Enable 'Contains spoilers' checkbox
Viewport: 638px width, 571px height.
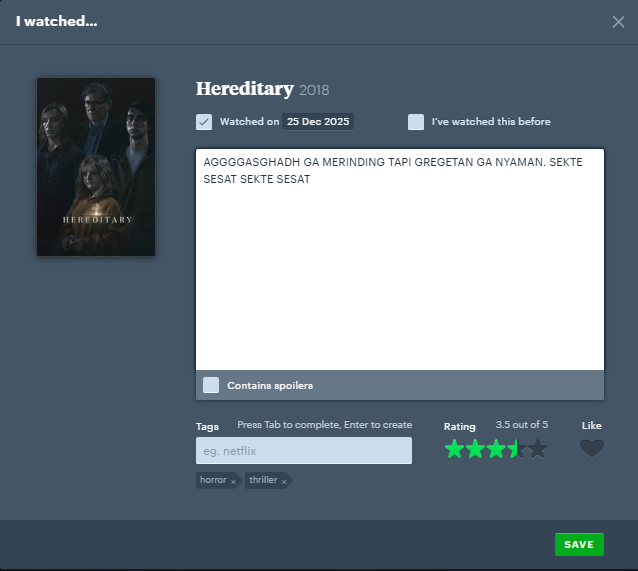(211, 385)
